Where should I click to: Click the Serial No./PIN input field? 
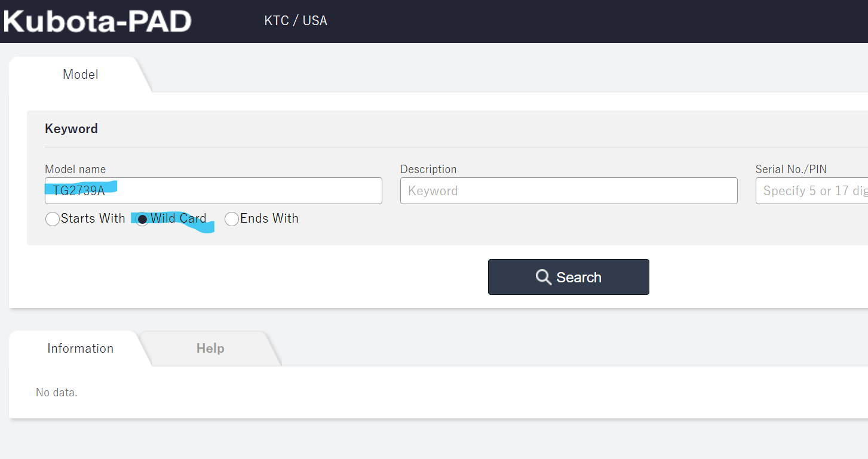coord(812,191)
